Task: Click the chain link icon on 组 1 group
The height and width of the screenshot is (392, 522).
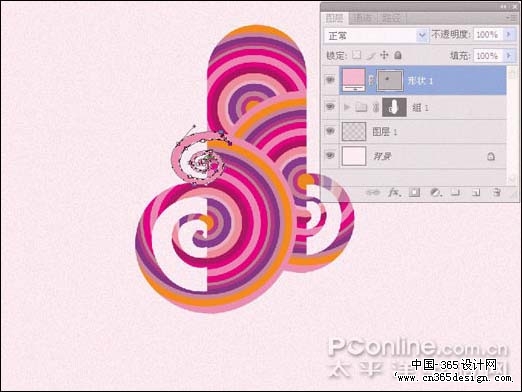Action: [x=376, y=107]
